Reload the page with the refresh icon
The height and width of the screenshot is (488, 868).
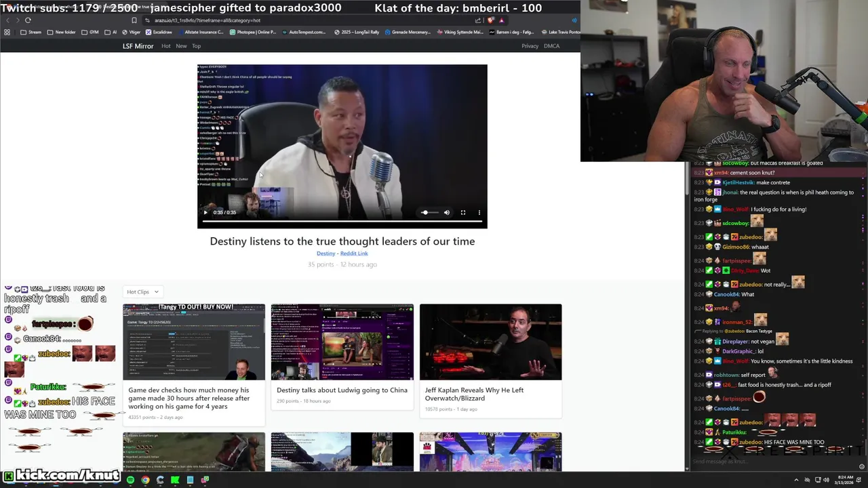[x=28, y=20]
